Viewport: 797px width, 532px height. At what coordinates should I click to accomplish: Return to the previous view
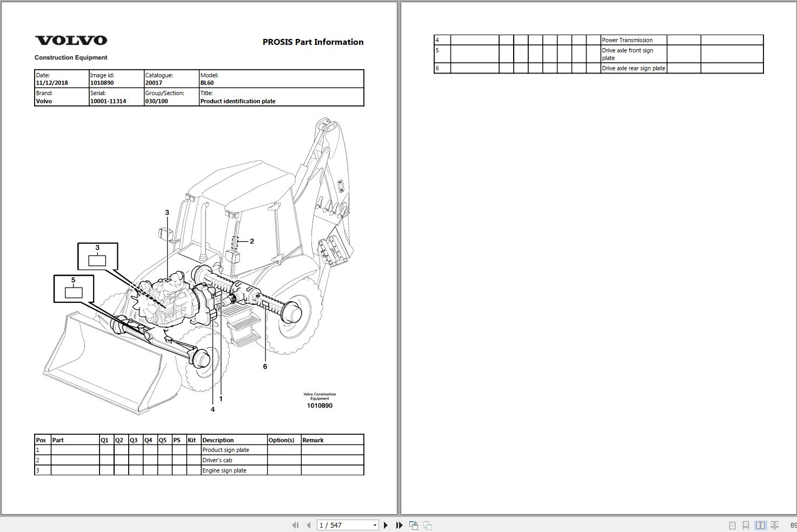coord(414,524)
